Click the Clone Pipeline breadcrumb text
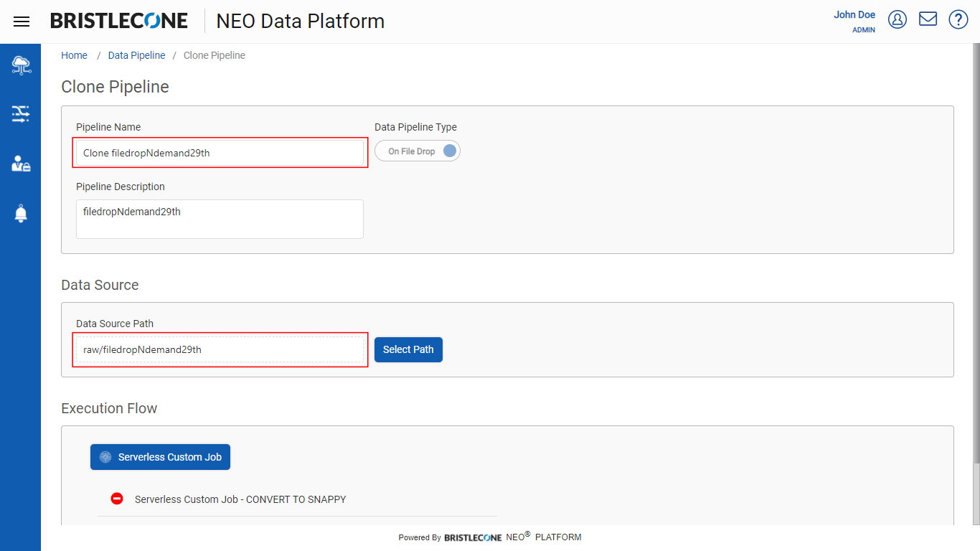Screen dimensions: 980x551 pyautogui.click(x=215, y=55)
